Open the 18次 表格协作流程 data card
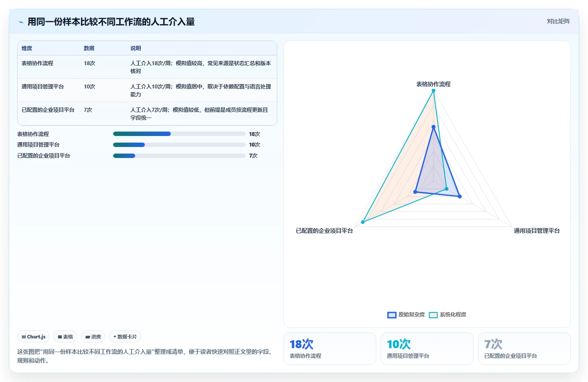This screenshot has height=382, width=588. [330, 349]
